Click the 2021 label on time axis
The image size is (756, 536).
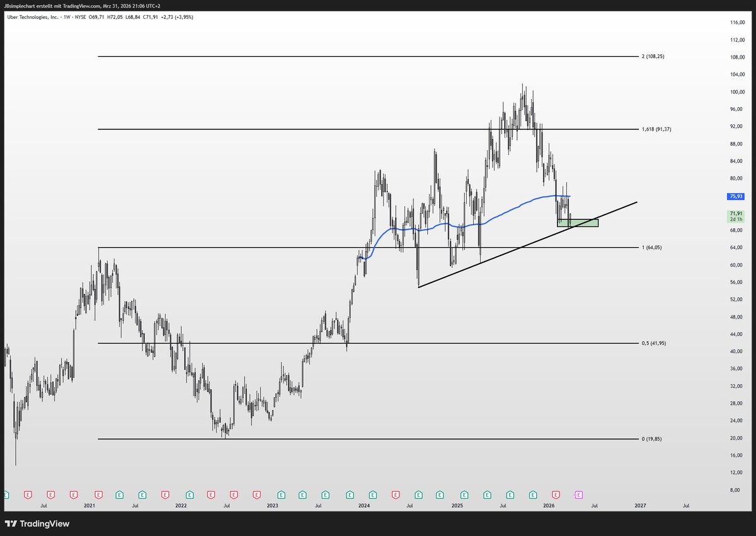[89, 506]
